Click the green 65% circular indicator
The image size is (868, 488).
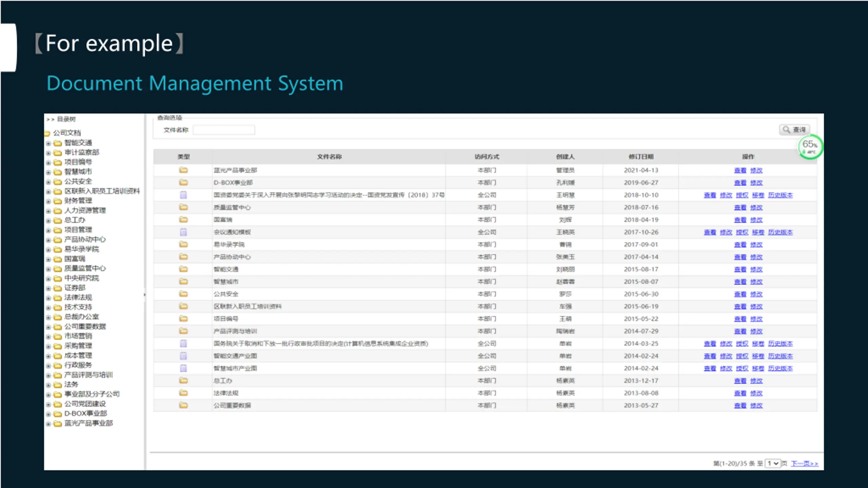(x=810, y=147)
